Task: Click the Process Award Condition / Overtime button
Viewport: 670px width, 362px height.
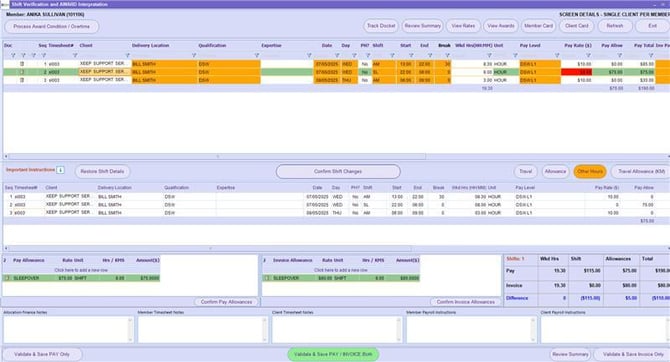Action: [51, 26]
